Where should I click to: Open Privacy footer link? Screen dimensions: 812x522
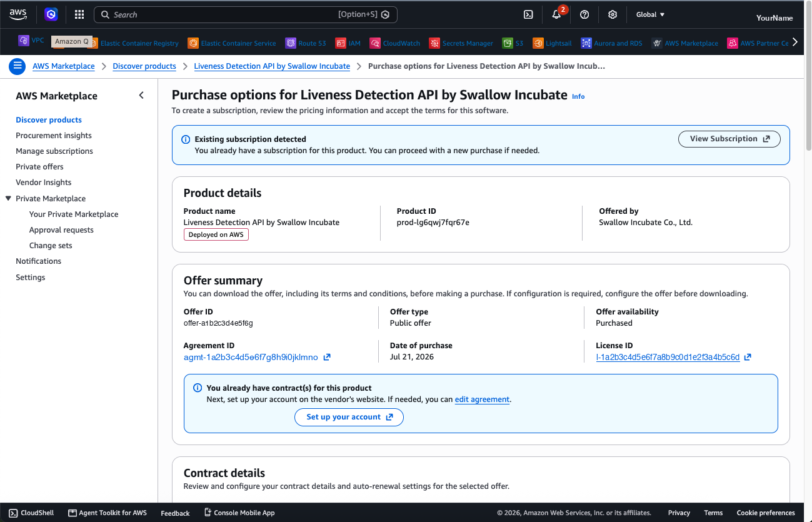point(679,513)
